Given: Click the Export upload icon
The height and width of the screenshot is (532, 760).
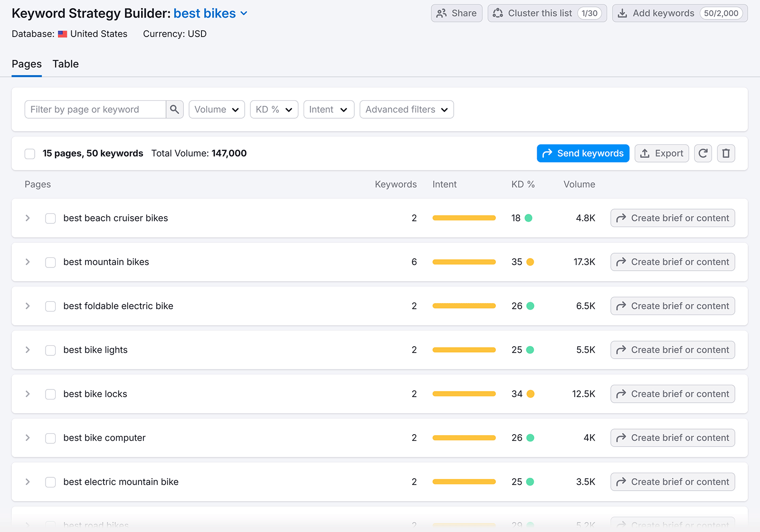Looking at the screenshot, I should coord(646,153).
